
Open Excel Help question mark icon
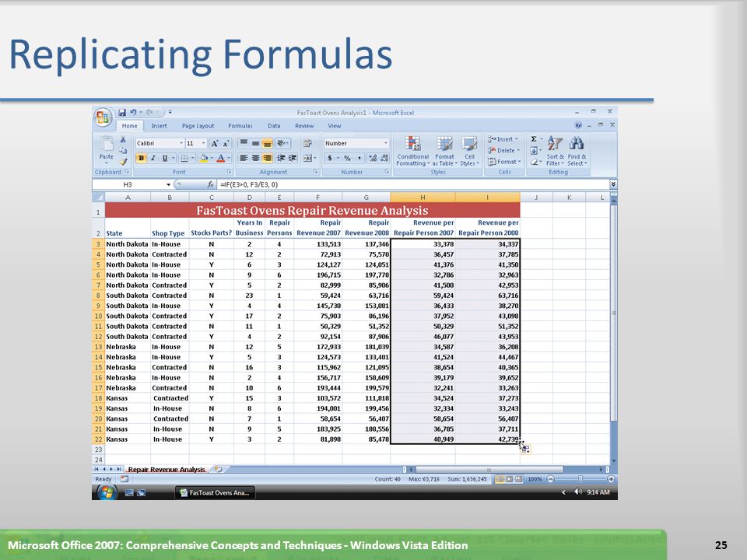coord(578,125)
